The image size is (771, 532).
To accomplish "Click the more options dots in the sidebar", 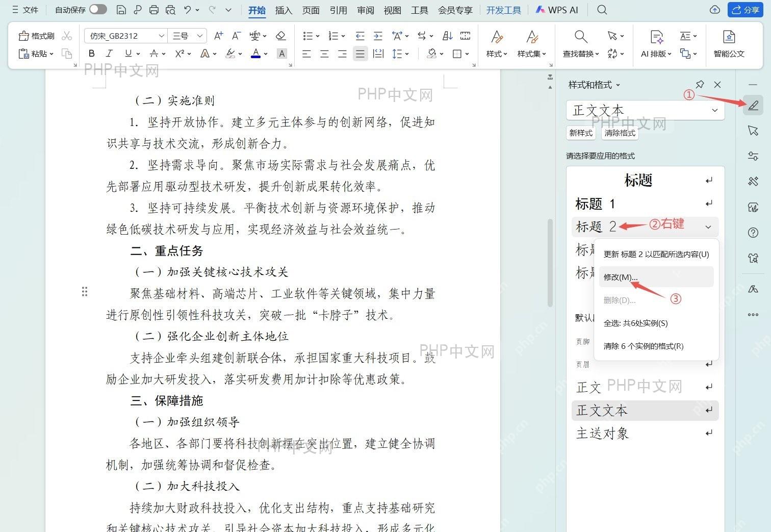I will point(753,315).
